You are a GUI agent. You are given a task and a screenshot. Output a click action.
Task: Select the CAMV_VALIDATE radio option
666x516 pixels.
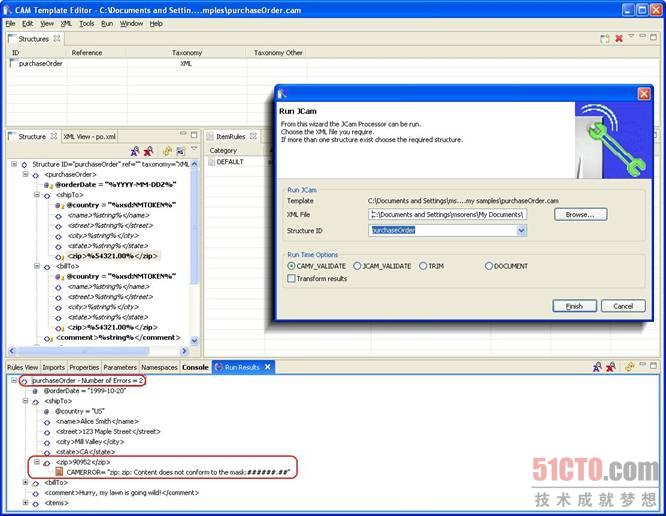pyautogui.click(x=291, y=266)
